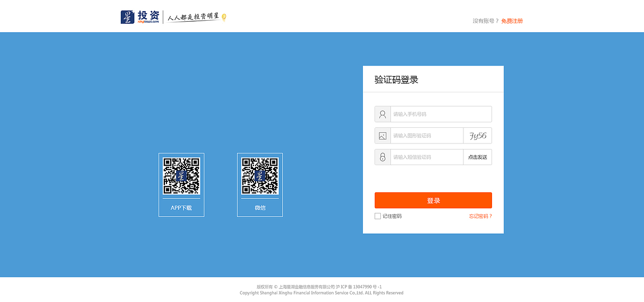644x302 pixels.
Task: Tick the remember password box below login
Action: 377,215
